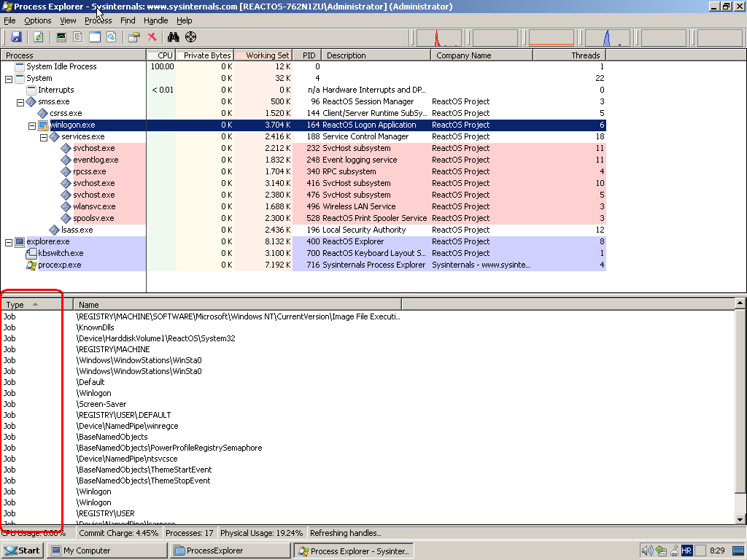747x560 pixels.
Task: Click the Show Process Tree toolbar icon
Action: 77,37
